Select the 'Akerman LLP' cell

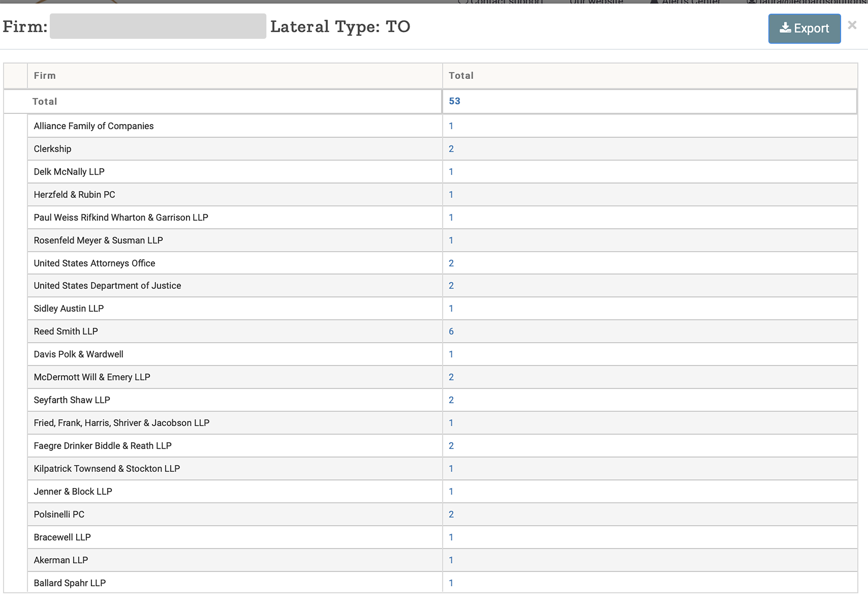[235, 560]
